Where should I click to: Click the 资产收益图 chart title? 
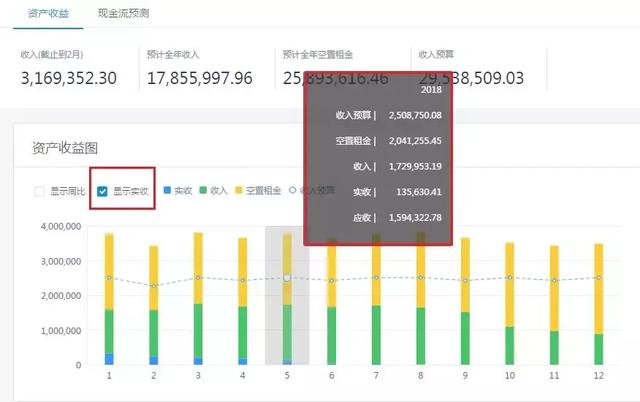coord(64,148)
